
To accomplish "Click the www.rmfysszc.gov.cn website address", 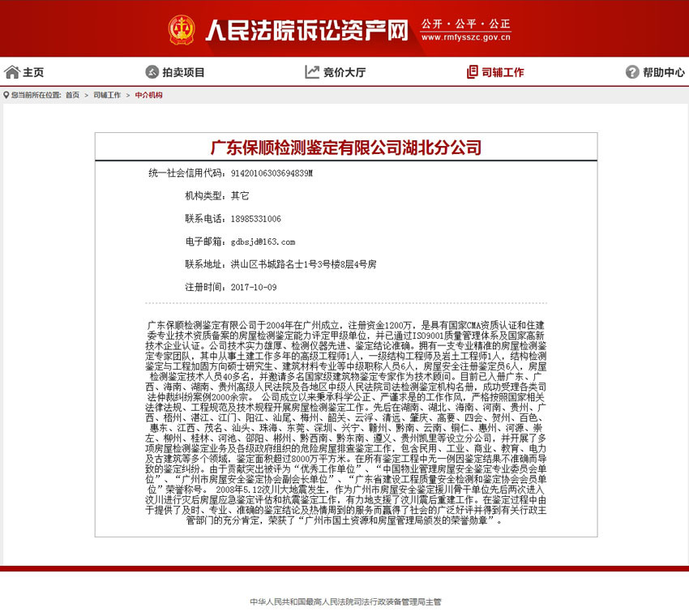I will tap(464, 37).
